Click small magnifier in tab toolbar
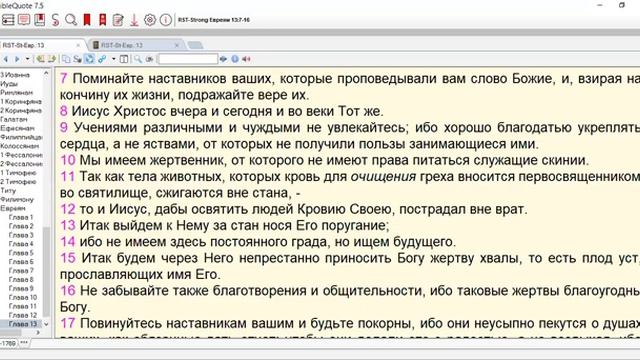The width and height of the screenshot is (640, 360). pos(138,59)
